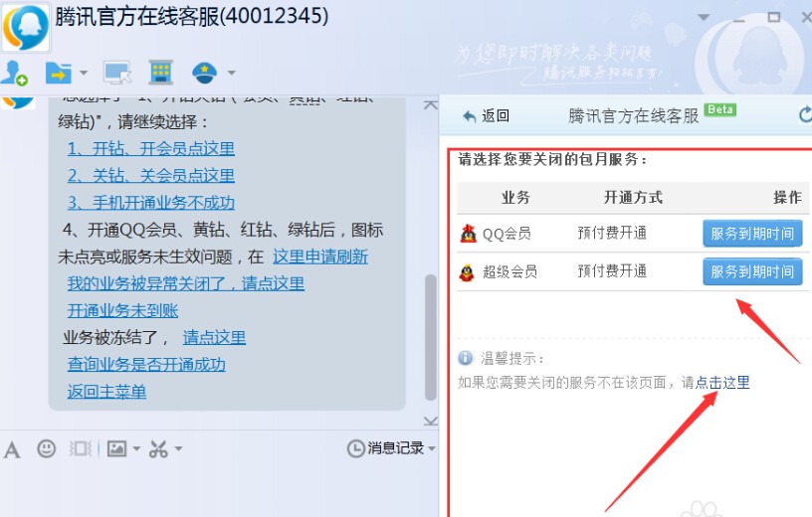Click the add friend icon

[x=14, y=73]
